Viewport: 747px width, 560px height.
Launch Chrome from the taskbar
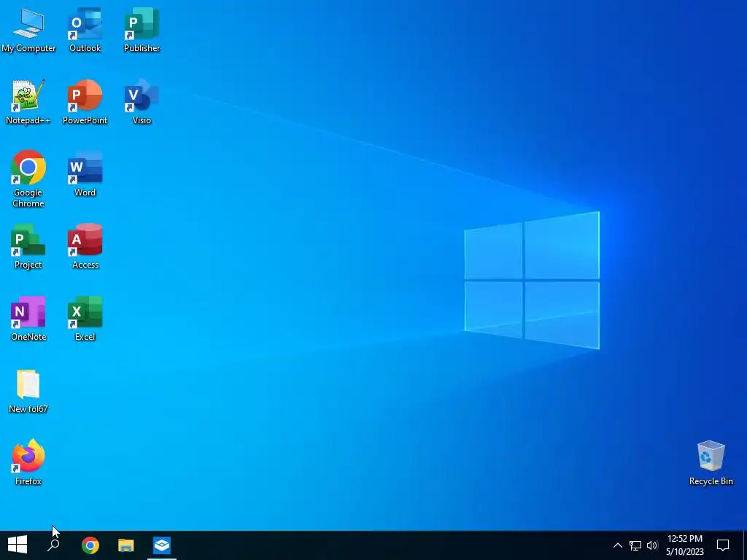tap(90, 545)
